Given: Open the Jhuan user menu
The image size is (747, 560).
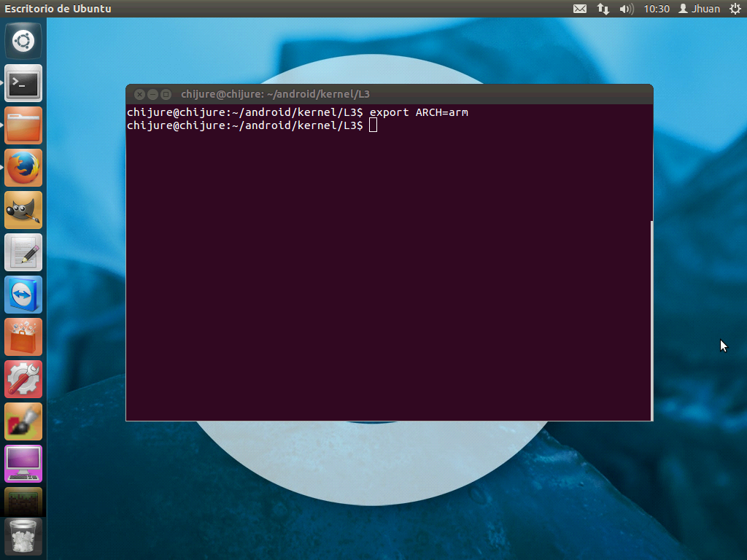Looking at the screenshot, I should (698, 9).
